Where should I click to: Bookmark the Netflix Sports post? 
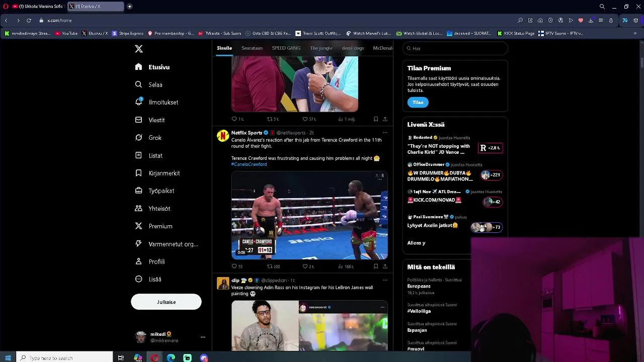[376, 266]
